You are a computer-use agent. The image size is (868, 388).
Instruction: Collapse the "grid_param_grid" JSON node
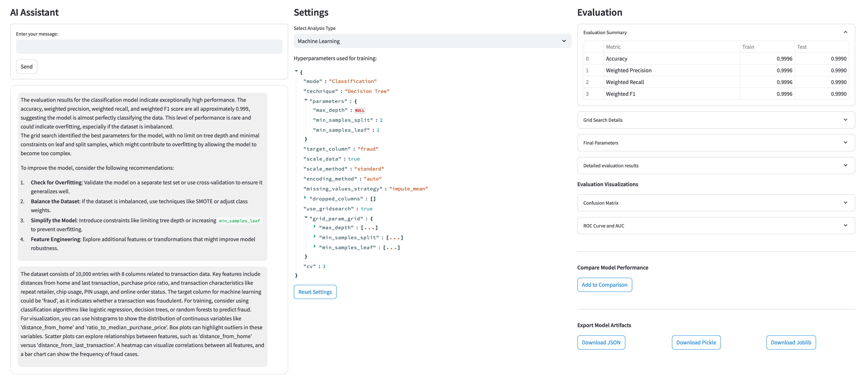(306, 217)
